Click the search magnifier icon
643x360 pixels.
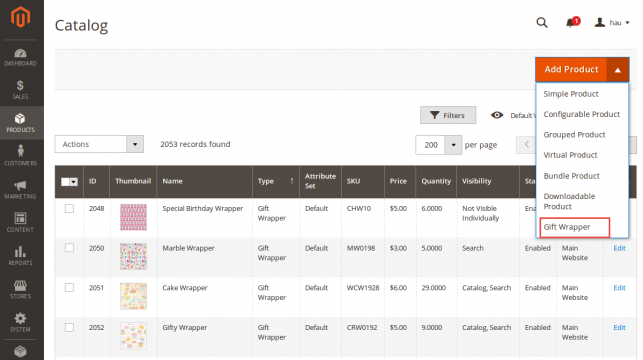coord(542,23)
